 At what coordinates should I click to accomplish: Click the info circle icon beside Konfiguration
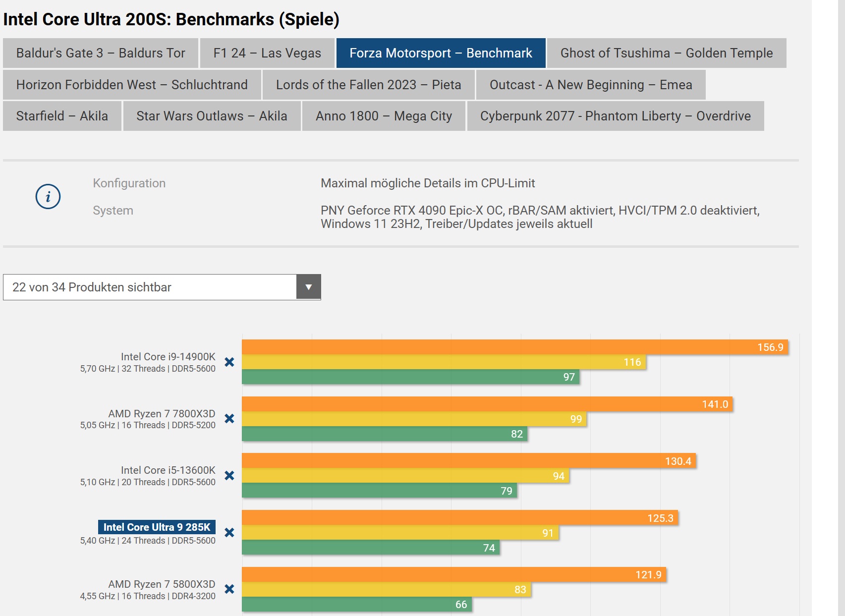coord(48,197)
